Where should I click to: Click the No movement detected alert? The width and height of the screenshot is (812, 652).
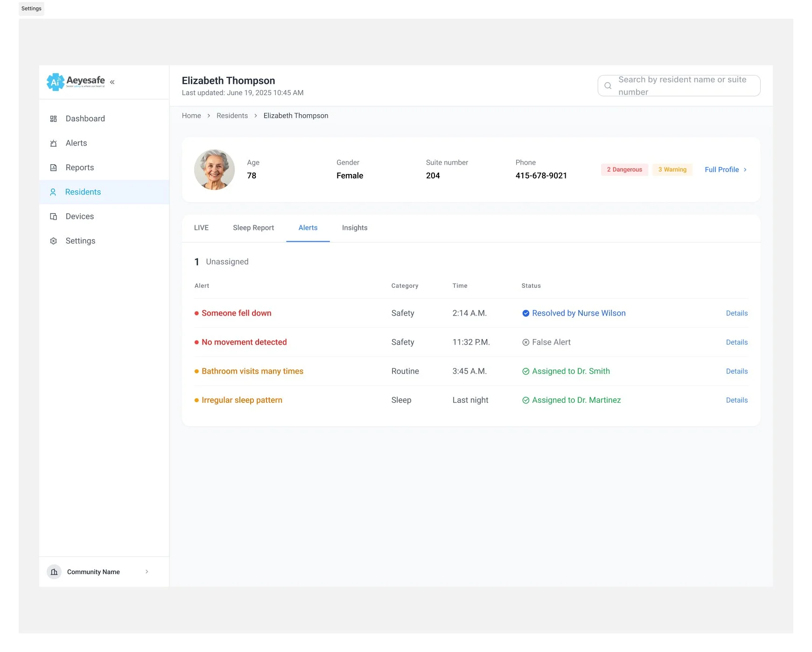244,342
